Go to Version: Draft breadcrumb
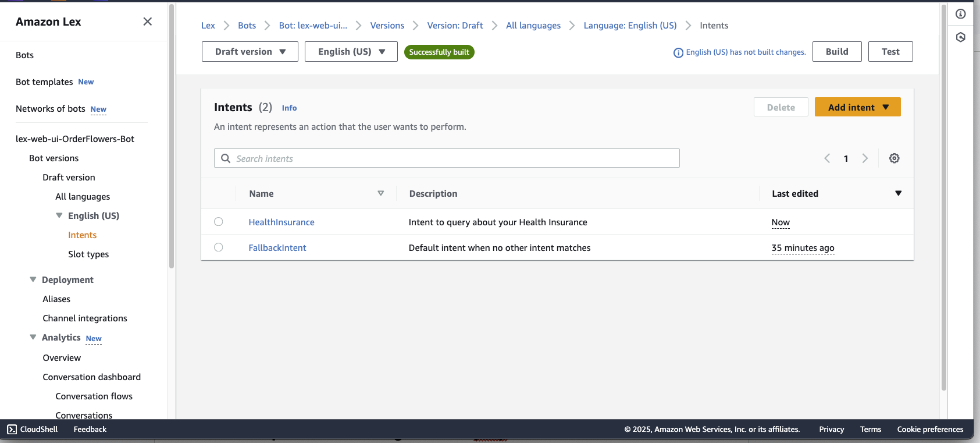 455,26
